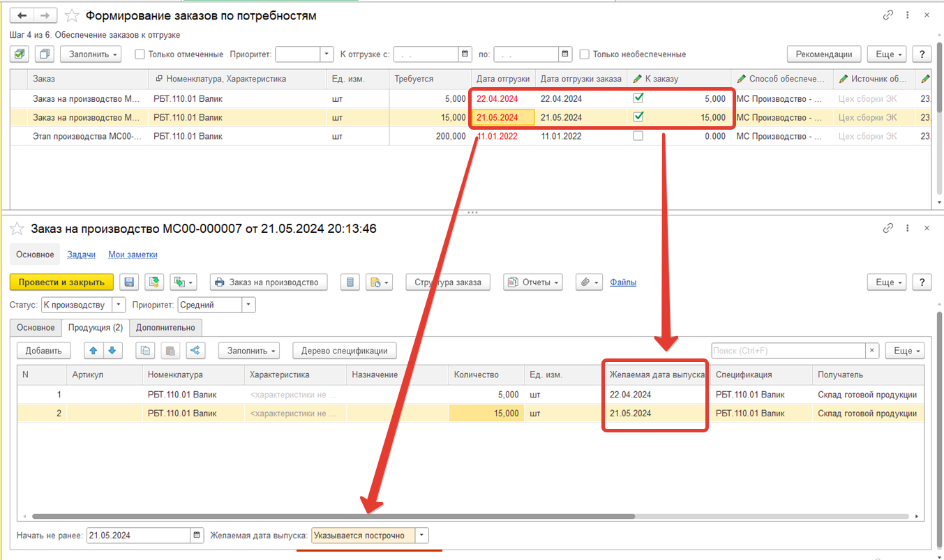
Task: Print via Заказ на производство button
Action: 269,282
